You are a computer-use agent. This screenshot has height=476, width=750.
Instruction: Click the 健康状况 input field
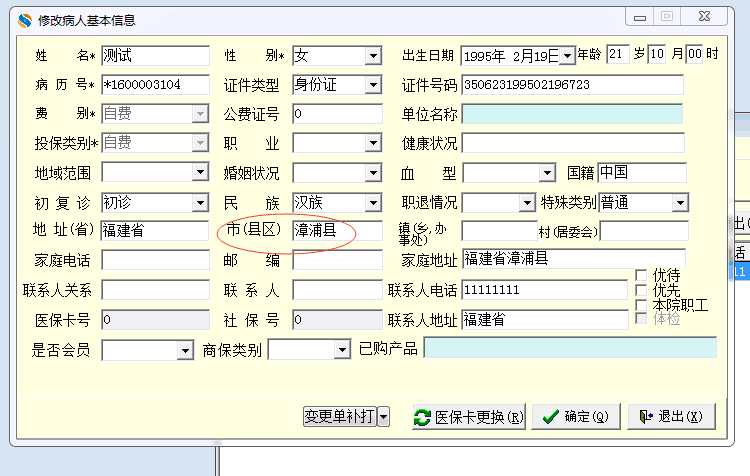[x=573, y=143]
